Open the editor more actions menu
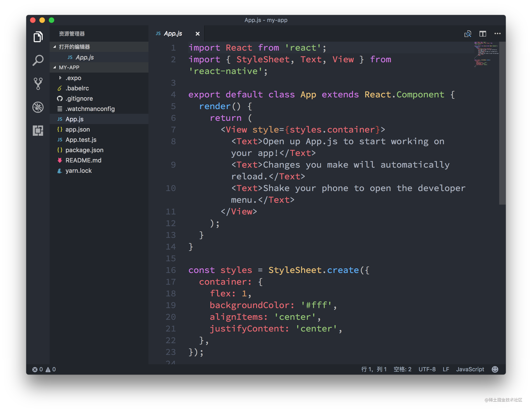 tap(497, 34)
